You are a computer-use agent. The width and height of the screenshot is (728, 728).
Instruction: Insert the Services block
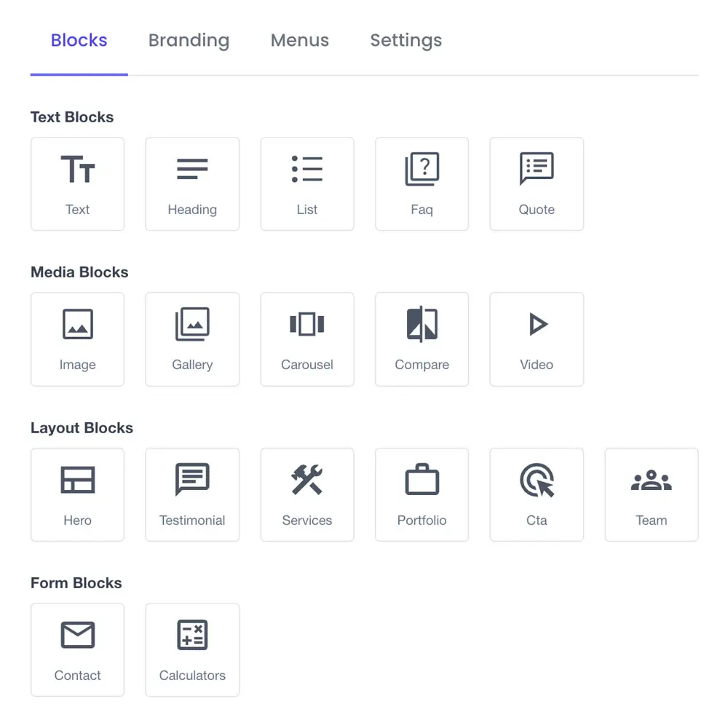click(x=307, y=494)
